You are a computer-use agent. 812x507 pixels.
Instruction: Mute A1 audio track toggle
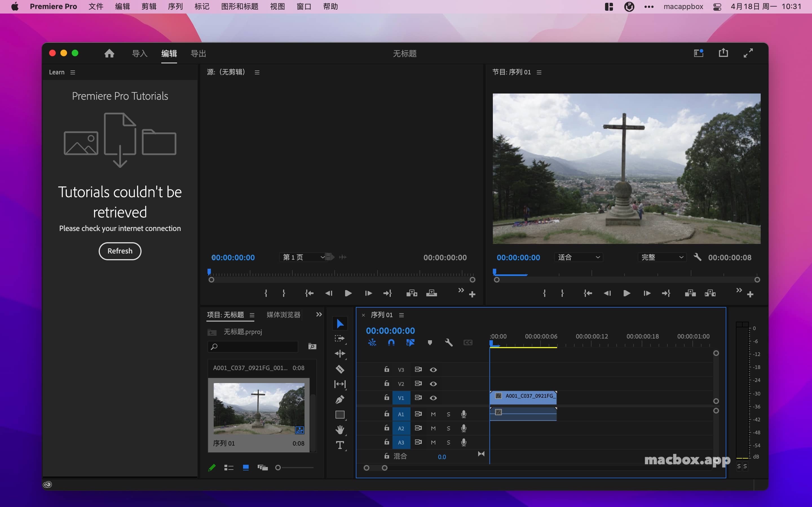pyautogui.click(x=433, y=413)
